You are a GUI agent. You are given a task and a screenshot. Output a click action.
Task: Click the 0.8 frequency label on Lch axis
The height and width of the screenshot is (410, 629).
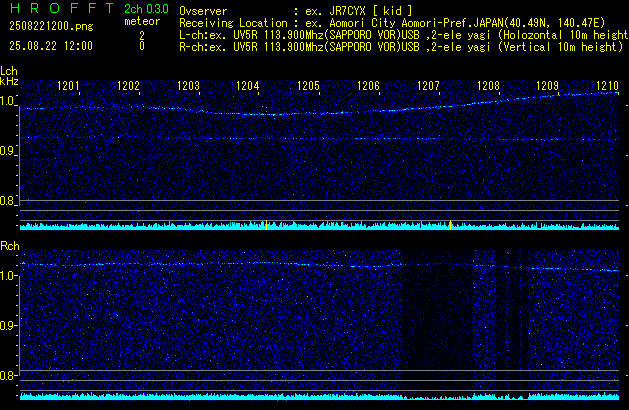click(7, 201)
